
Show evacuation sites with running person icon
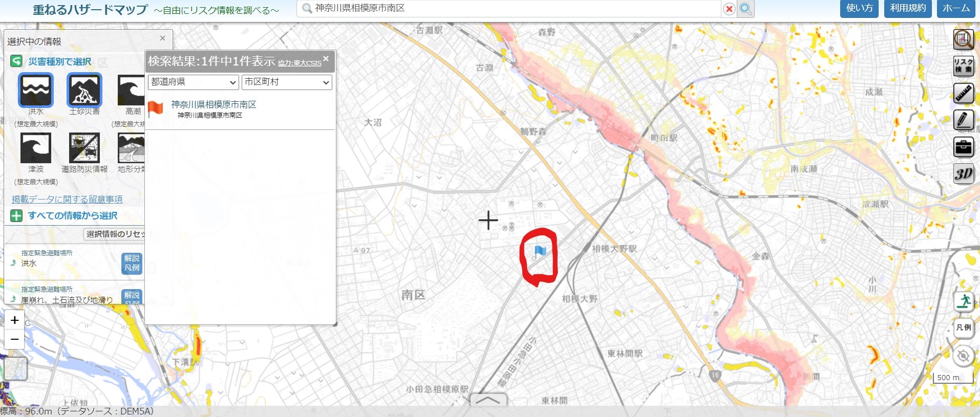964,301
